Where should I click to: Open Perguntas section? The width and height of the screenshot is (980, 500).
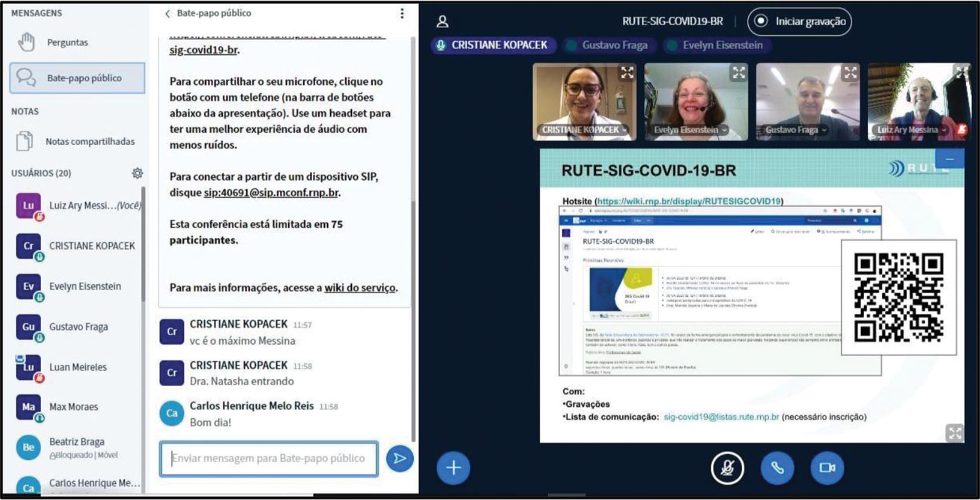click(67, 42)
